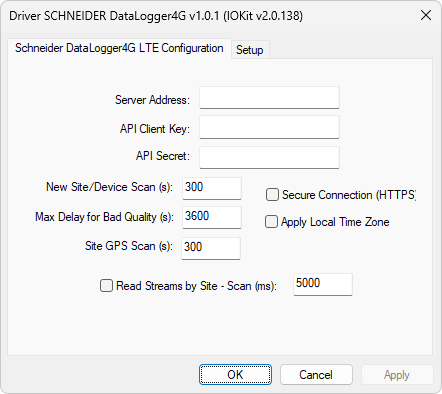Click into the API Secret field

(269, 157)
